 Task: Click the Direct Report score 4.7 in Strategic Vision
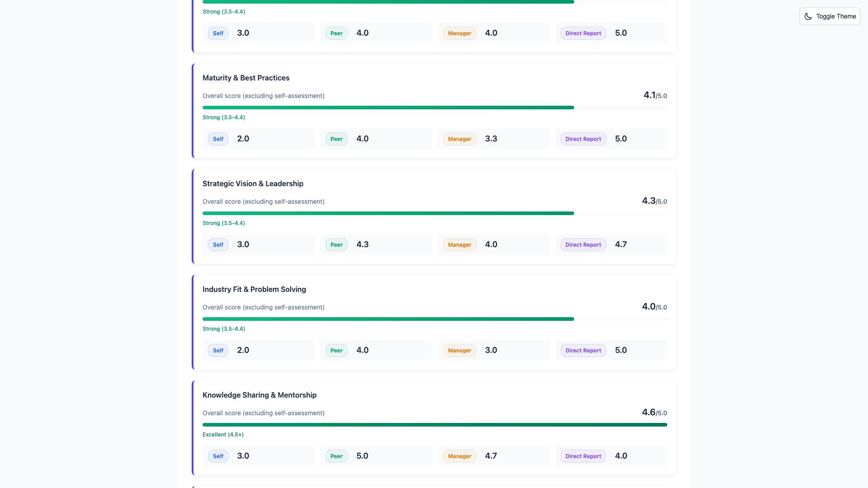pyautogui.click(x=621, y=244)
